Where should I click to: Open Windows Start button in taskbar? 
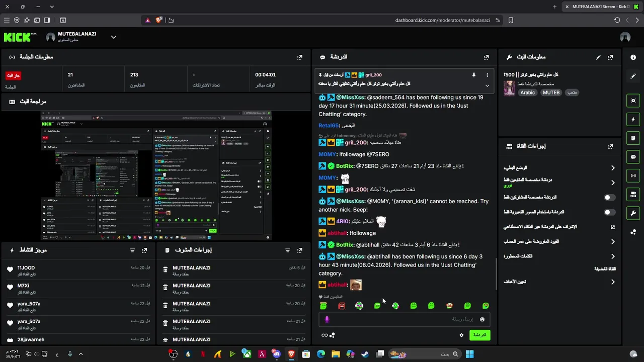[470, 354]
